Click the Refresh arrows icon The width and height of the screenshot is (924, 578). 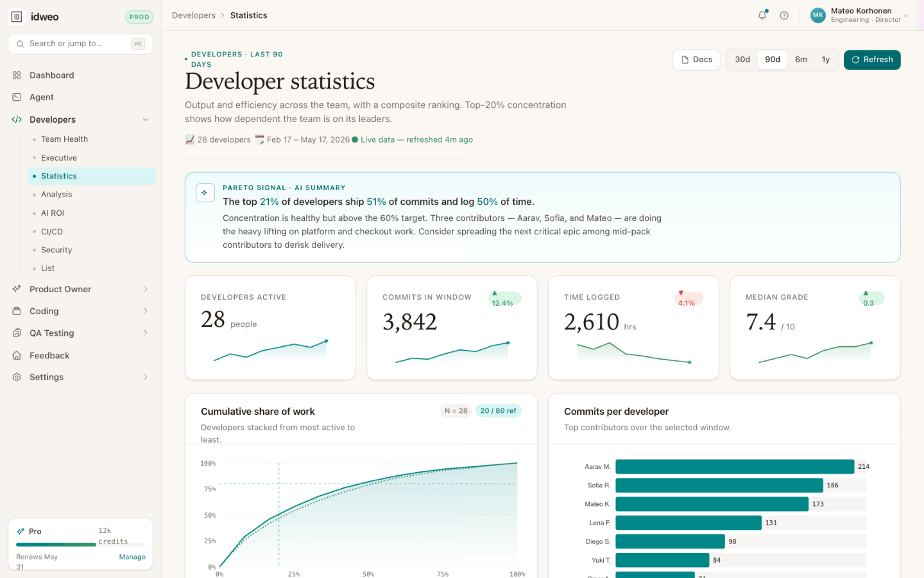[855, 60]
